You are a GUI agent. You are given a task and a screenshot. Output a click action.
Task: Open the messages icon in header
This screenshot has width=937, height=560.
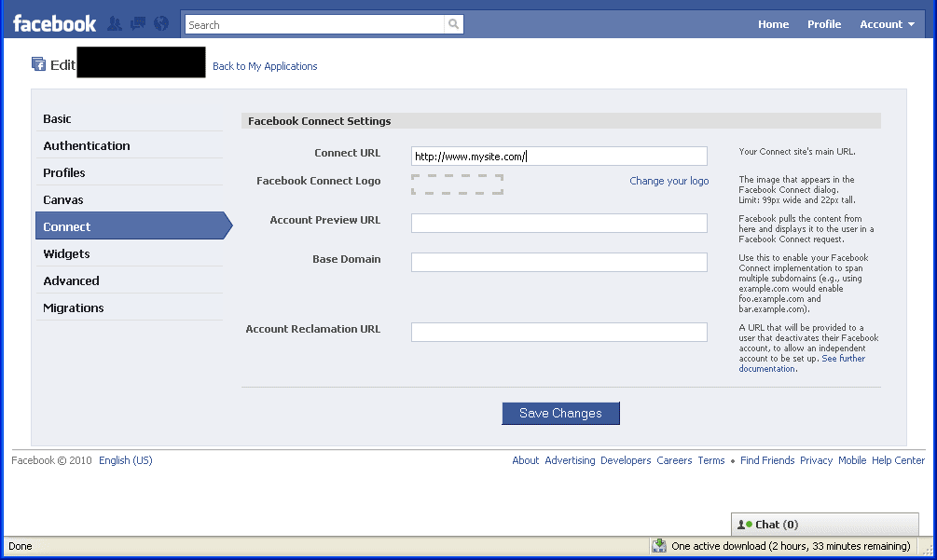coord(138,24)
